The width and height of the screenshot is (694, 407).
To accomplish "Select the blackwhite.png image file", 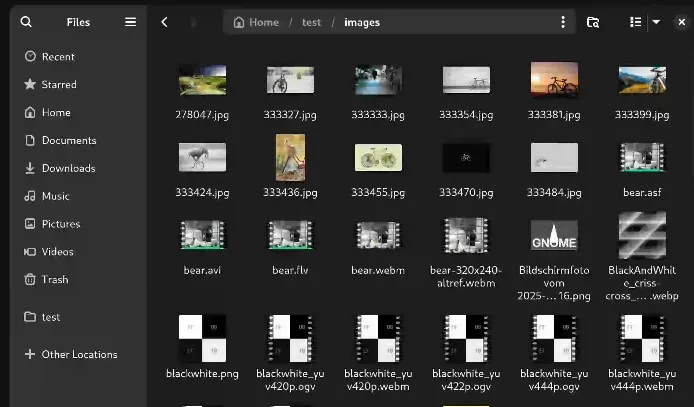I will 202,338.
